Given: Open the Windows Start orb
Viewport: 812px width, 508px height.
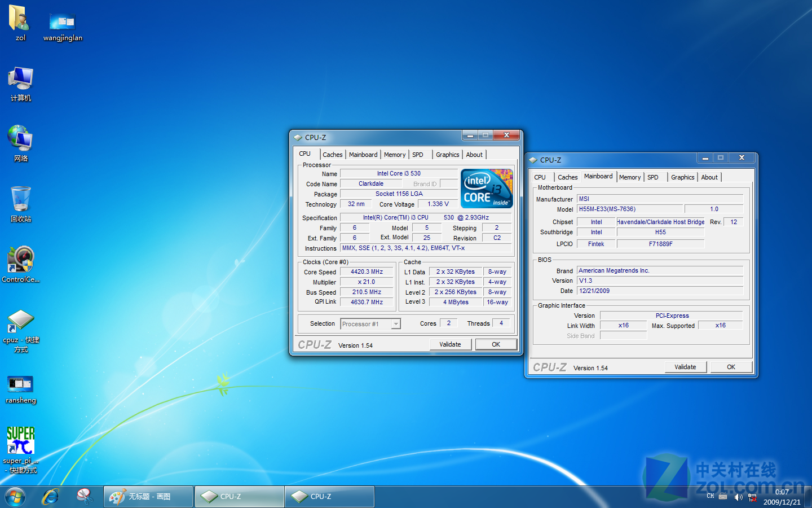Looking at the screenshot, I should tap(15, 497).
